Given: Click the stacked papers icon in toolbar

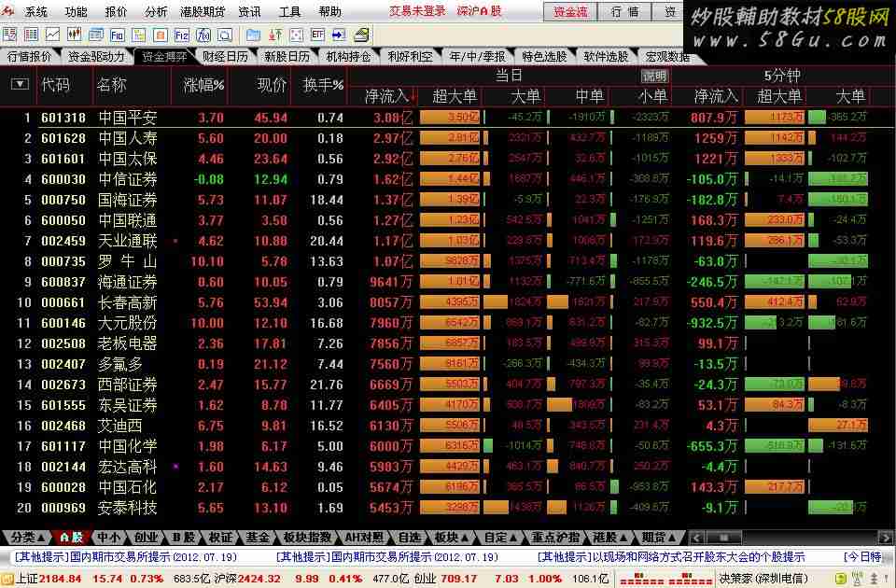Looking at the screenshot, I should click(361, 35).
